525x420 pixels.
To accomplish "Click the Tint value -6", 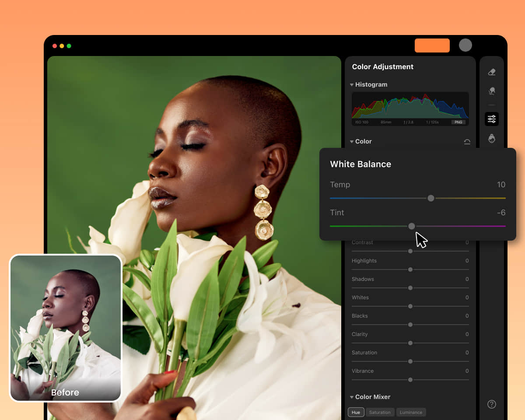I will (501, 213).
